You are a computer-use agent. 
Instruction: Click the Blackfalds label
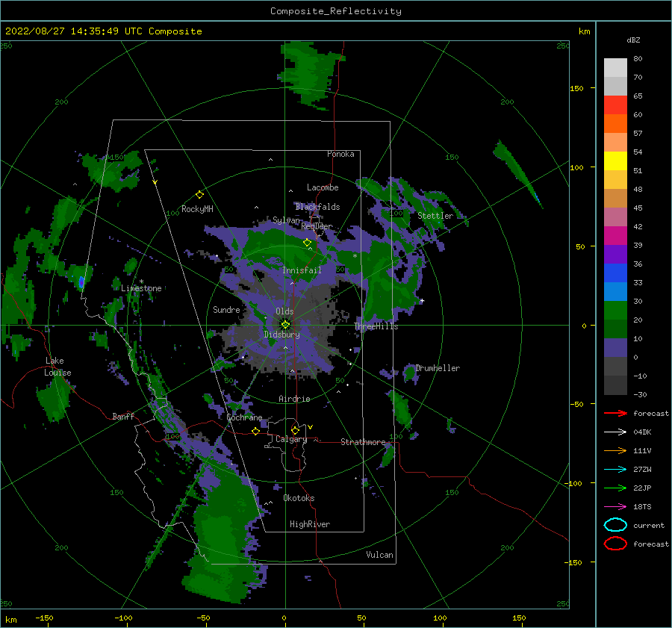pyautogui.click(x=317, y=207)
